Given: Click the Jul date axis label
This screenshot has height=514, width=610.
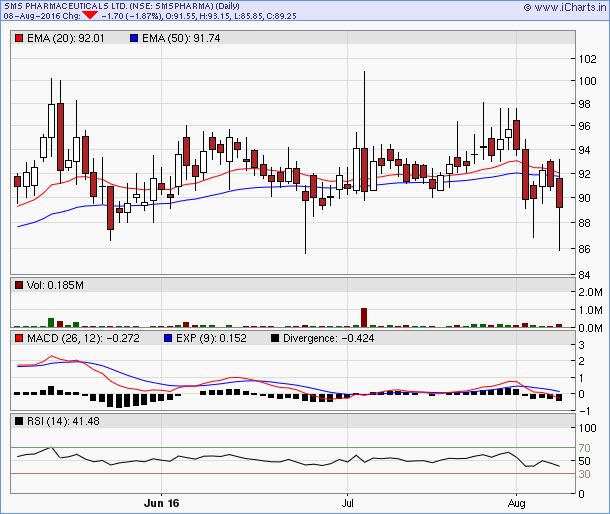Looking at the screenshot, I should [x=347, y=503].
